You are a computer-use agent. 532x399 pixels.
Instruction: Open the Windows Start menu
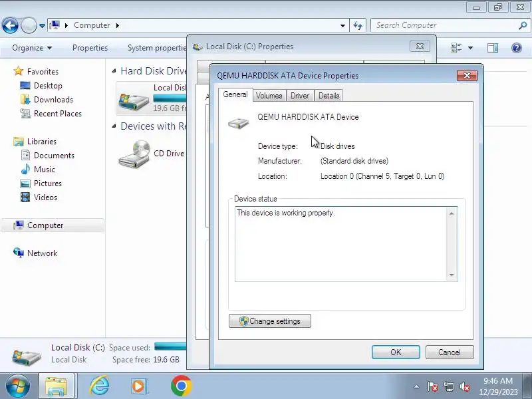tap(17, 386)
